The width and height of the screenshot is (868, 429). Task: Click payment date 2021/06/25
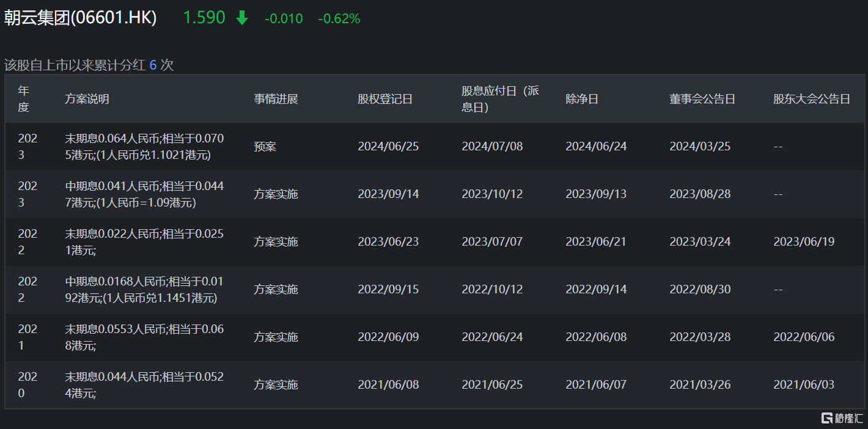coord(492,385)
